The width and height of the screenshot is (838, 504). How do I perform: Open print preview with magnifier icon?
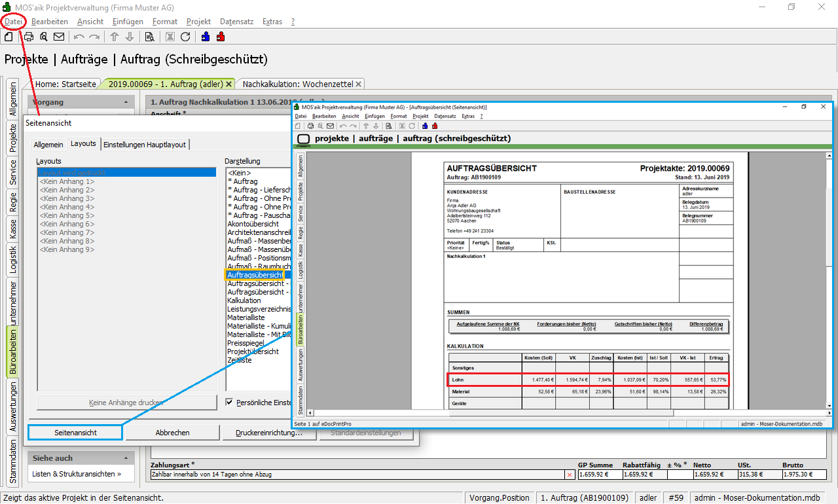pos(44,37)
